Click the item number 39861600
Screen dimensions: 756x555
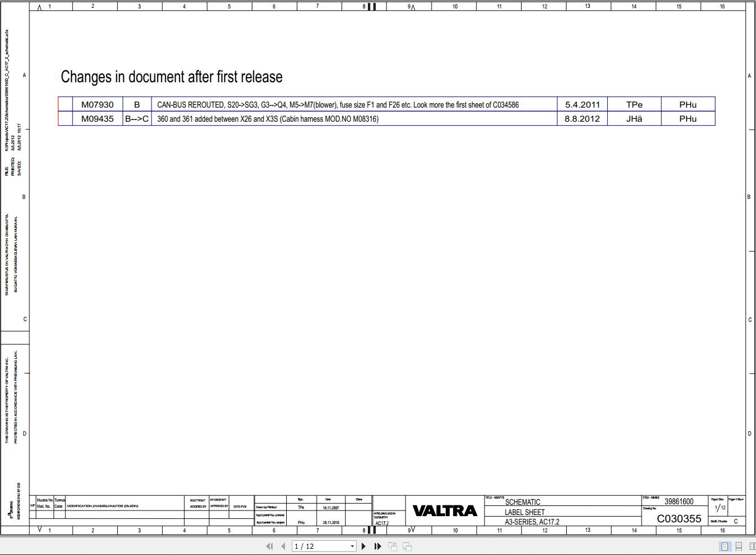679,501
